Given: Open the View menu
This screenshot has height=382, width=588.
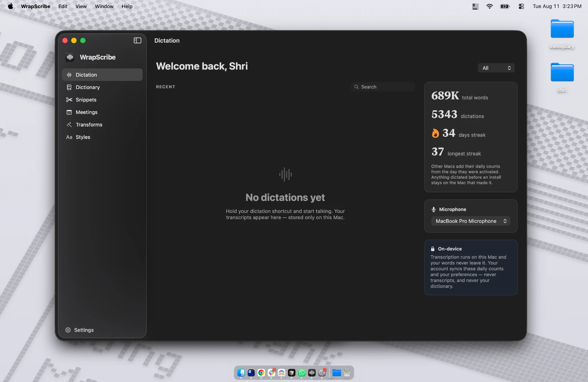Looking at the screenshot, I should tap(81, 6).
